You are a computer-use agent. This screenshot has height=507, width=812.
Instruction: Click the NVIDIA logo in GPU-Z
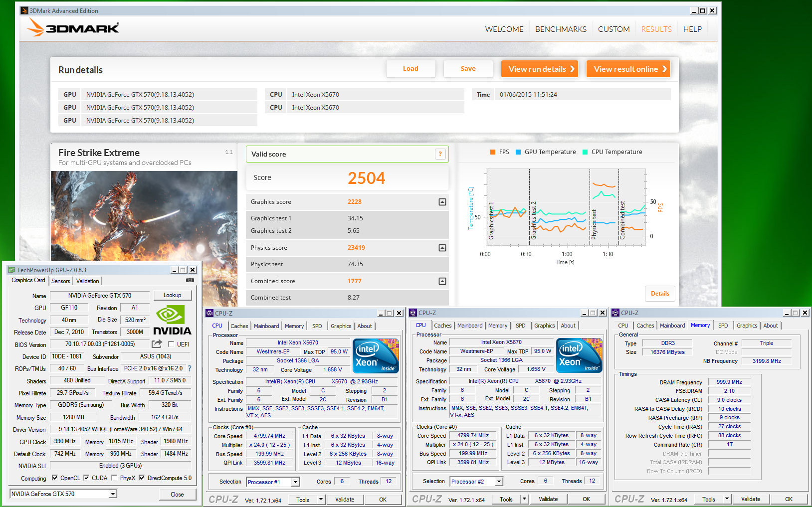172,321
